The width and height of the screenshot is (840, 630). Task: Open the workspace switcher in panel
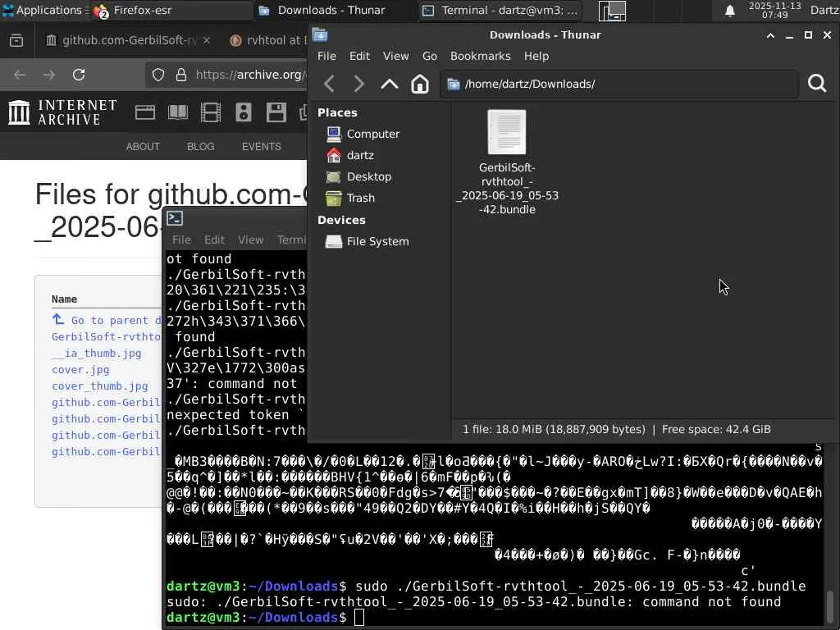(612, 11)
